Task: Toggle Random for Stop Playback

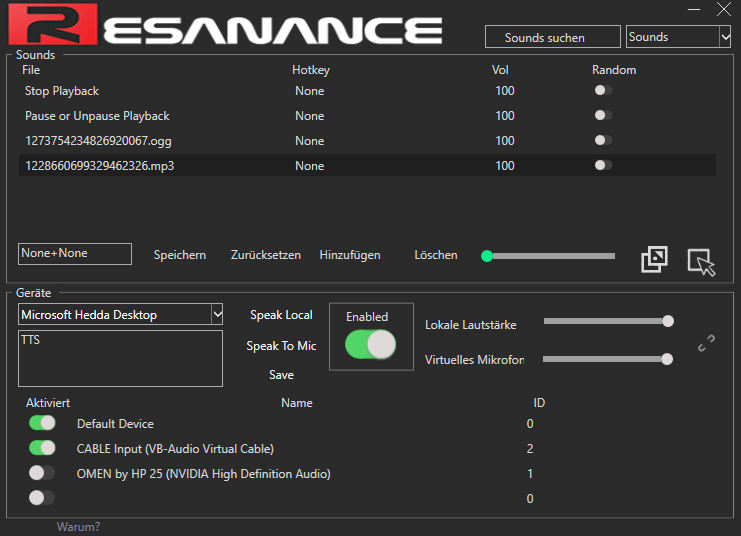Action: 602,91
